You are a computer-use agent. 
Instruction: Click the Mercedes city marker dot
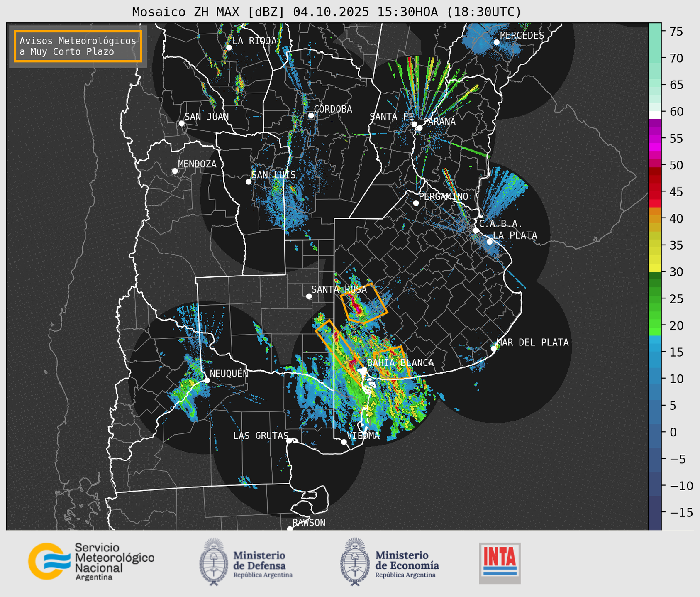(x=496, y=42)
